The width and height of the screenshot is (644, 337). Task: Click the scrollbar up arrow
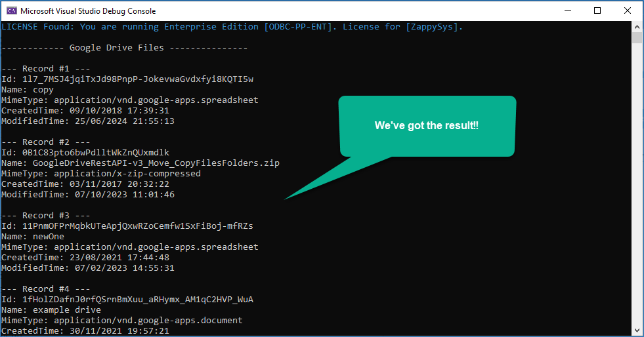[x=637, y=27]
